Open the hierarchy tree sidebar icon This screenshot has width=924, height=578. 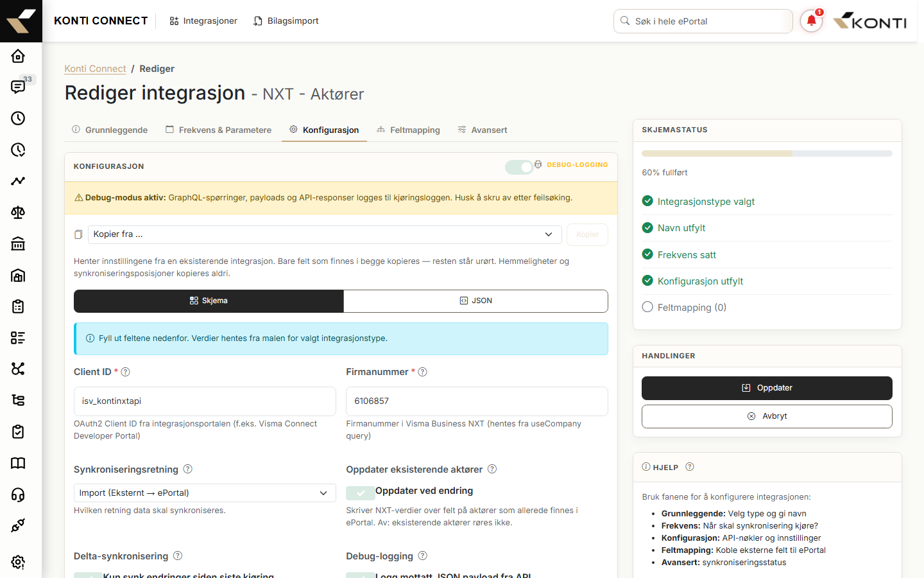point(18,400)
